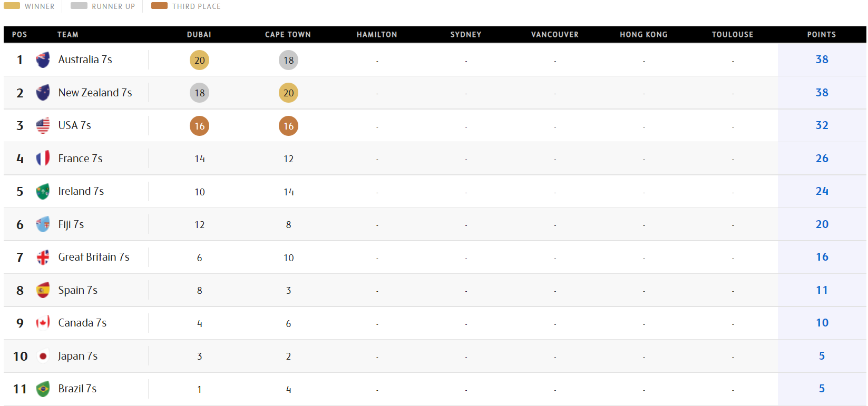Click the New Zealand 7s flag icon
The height and width of the screenshot is (406, 868).
tap(43, 93)
